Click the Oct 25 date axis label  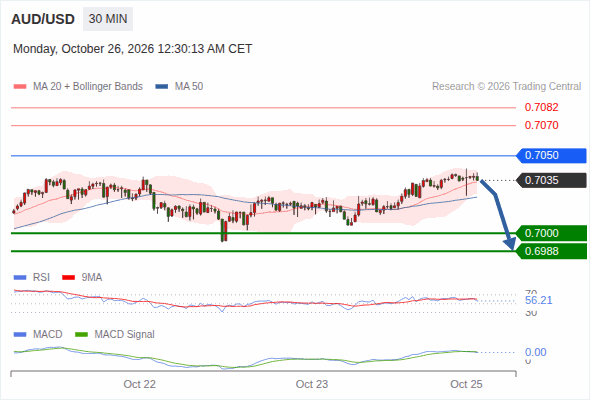(x=466, y=384)
